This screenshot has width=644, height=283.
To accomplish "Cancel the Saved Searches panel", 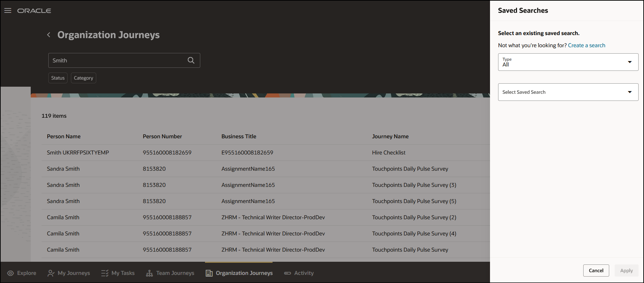I will [x=596, y=271].
